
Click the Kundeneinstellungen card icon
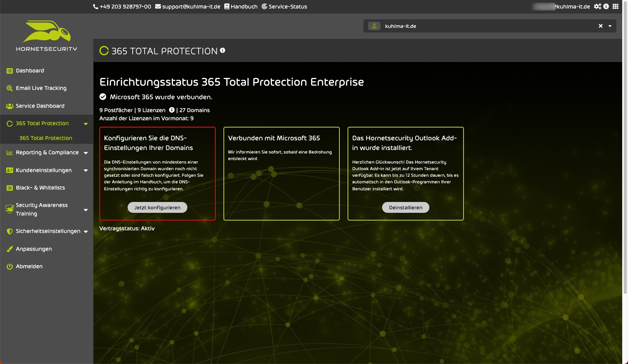(x=10, y=171)
